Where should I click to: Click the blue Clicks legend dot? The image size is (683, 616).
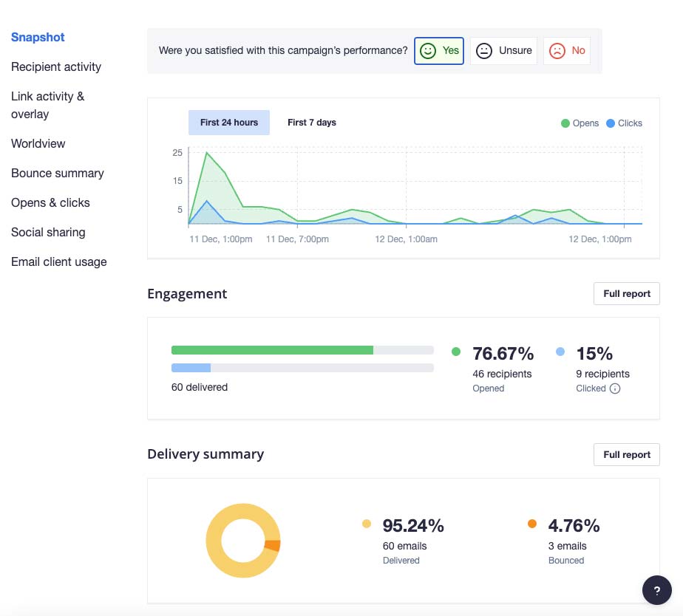(611, 123)
